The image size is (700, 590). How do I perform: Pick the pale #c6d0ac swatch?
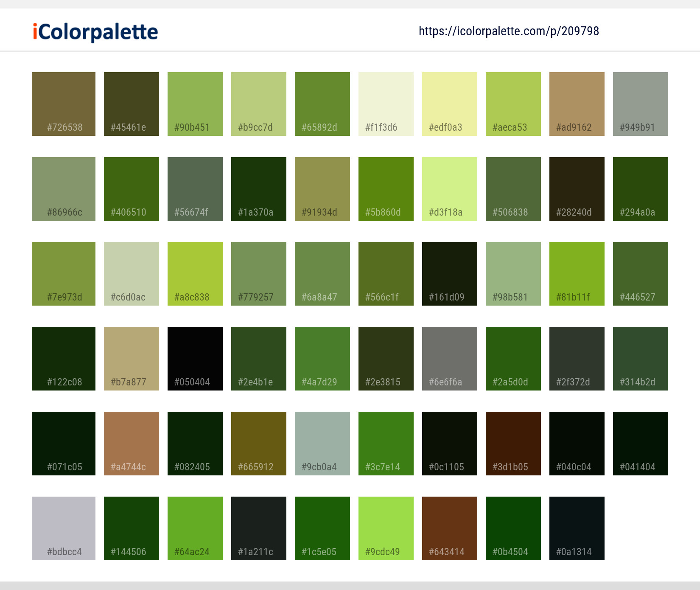coord(132,274)
